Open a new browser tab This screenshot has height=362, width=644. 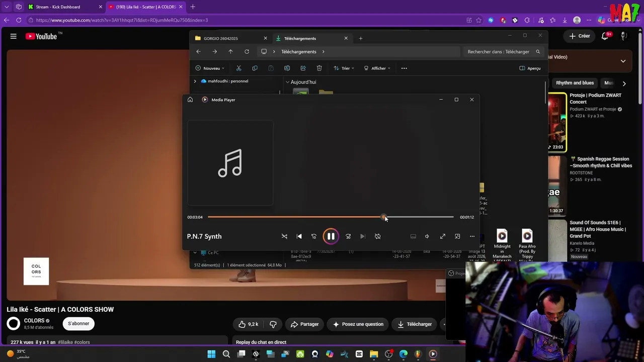coord(193,7)
